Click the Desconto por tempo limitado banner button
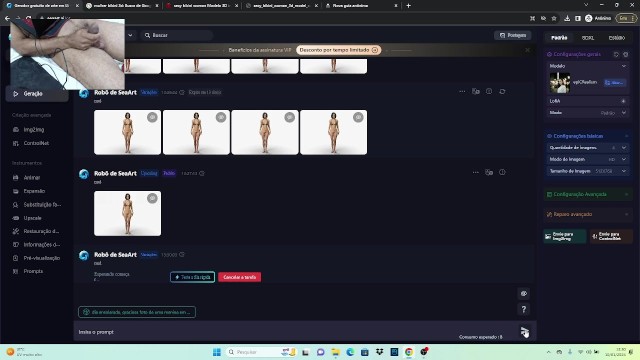This screenshot has height=360, width=640. click(338, 50)
